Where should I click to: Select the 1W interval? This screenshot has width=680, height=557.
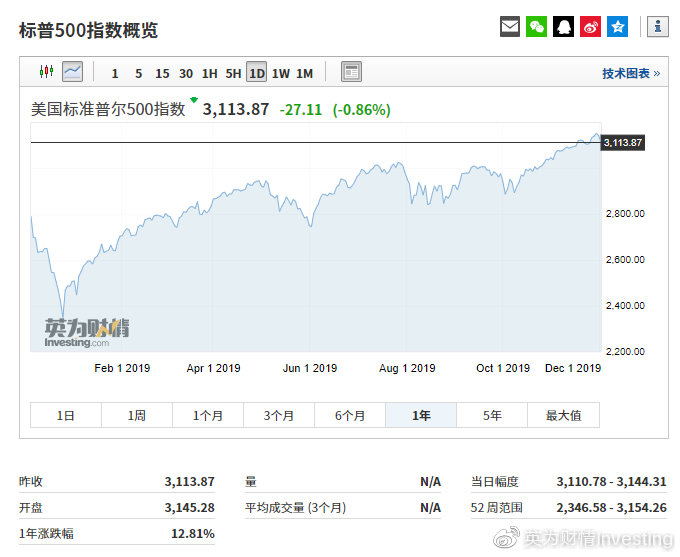tap(281, 73)
